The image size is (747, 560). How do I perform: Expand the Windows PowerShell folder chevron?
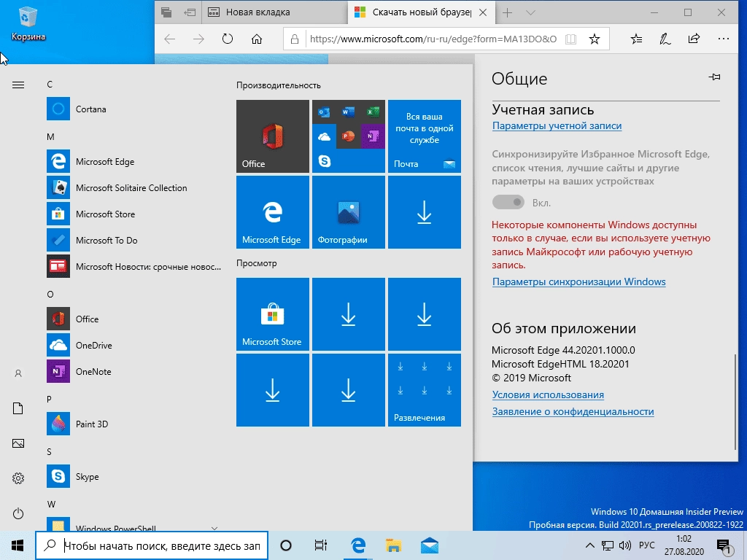[x=214, y=528]
